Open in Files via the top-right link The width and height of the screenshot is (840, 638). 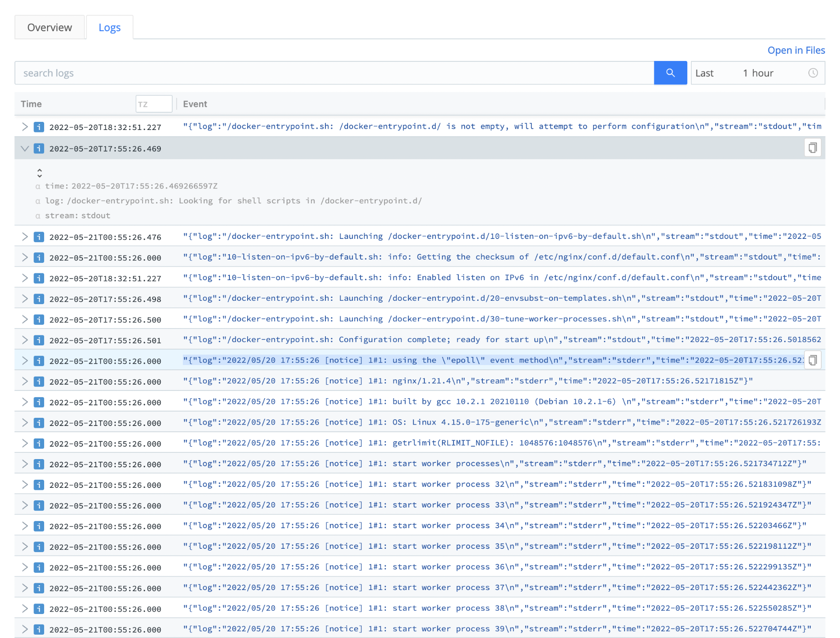coord(796,50)
